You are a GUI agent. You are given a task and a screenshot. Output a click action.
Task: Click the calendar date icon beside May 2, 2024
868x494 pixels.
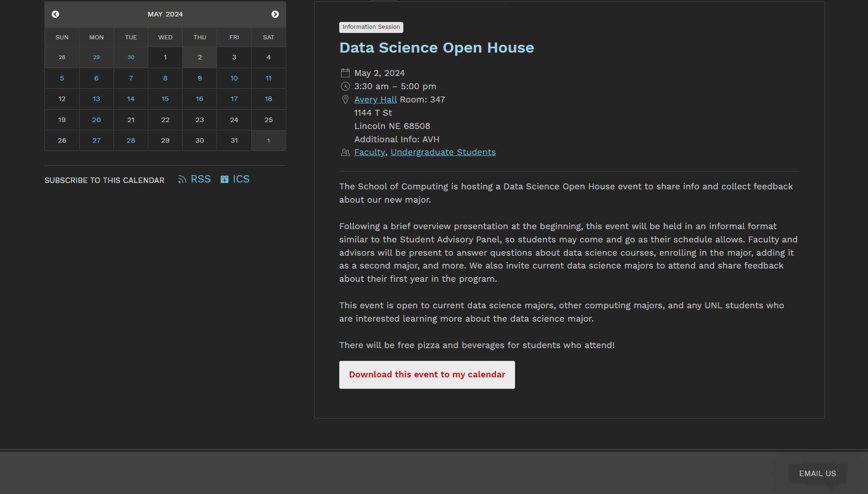click(x=345, y=73)
